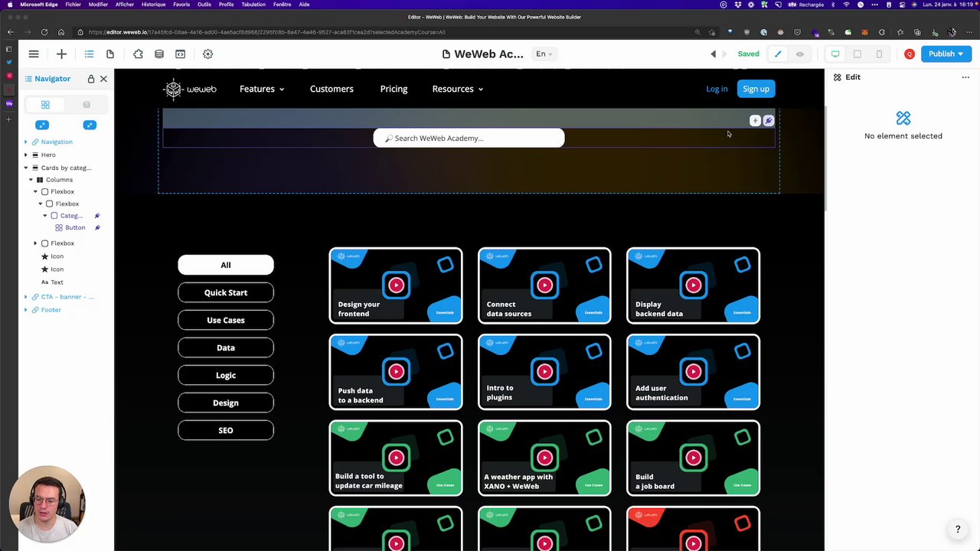
Task: Open the Favoris menu in macOS menu bar
Action: tap(181, 5)
